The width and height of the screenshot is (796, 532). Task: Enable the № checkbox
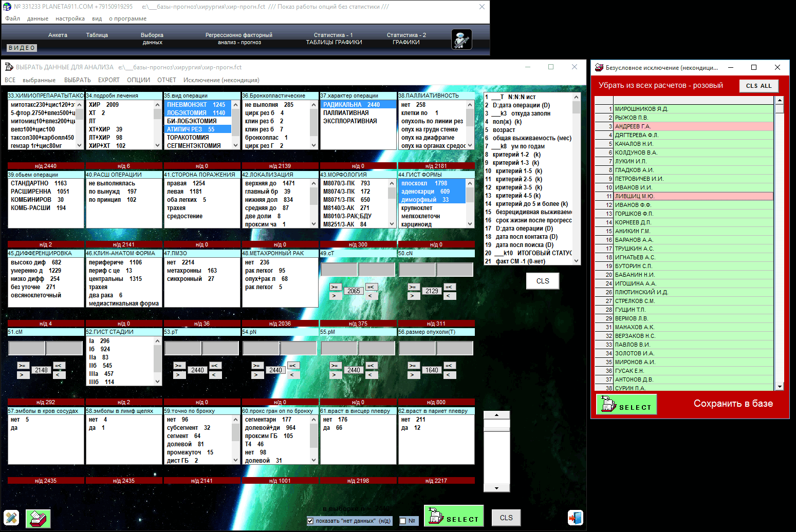pos(403,521)
